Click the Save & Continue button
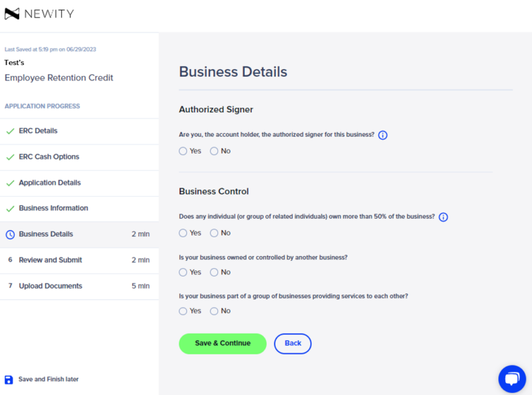The height and width of the screenshot is (395, 532). [222, 343]
